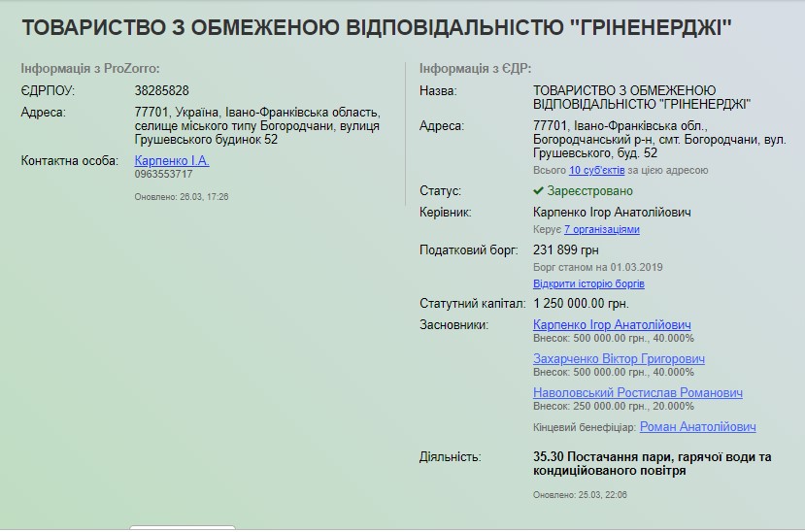Click the green registered status checkmark
The image size is (805, 532).
coord(538,191)
